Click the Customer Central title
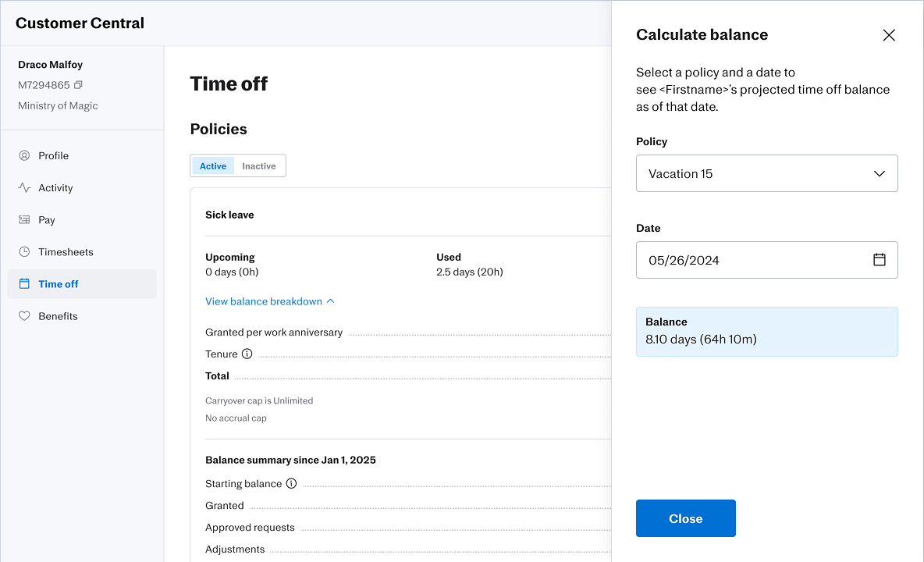Image resolution: width=924 pixels, height=562 pixels. click(80, 23)
